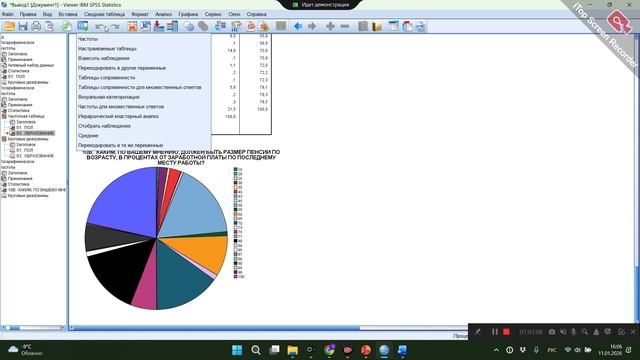Select Активный набор данных in outline
This screenshot has height=360, width=640.
[31, 65]
